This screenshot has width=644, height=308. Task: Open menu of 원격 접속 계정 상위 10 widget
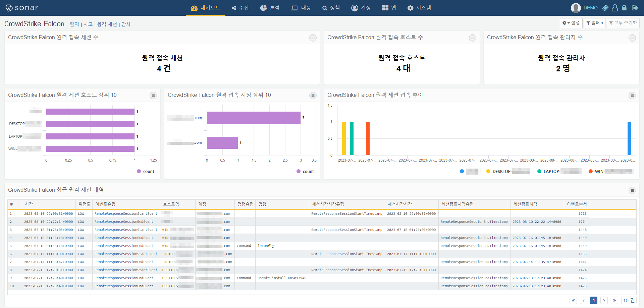[313, 96]
